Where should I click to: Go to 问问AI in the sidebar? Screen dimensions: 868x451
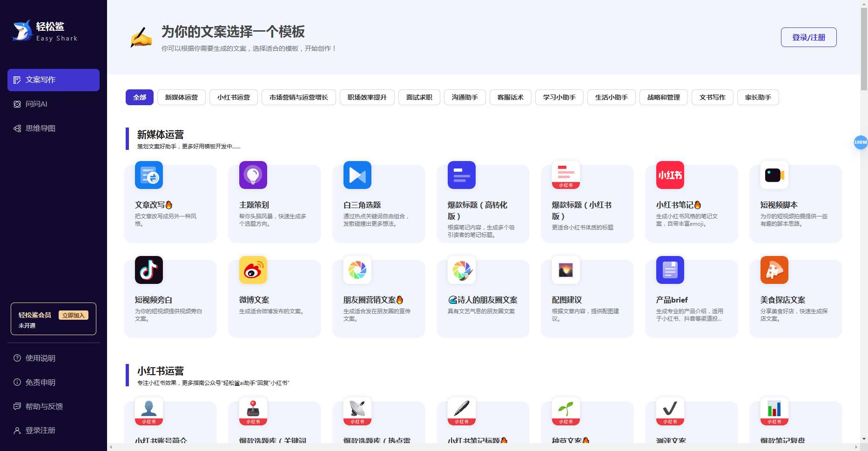coord(54,104)
